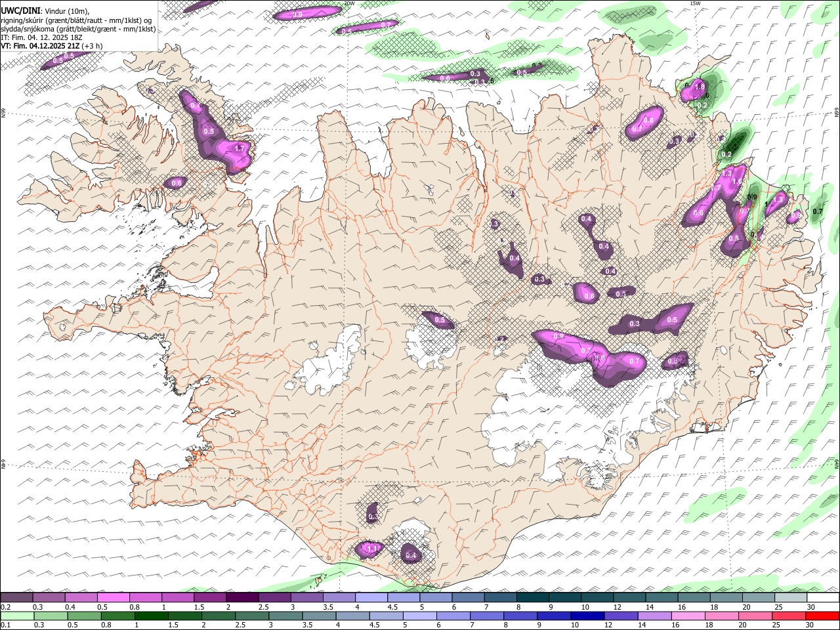Click the 0.4 tick label in the legend
The height and width of the screenshot is (630, 840).
coord(70,607)
